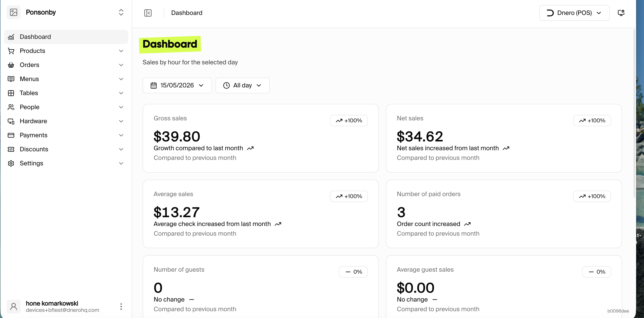This screenshot has height=318, width=644.
Task: Click trend arrow after Order count increased
Action: 468,224
